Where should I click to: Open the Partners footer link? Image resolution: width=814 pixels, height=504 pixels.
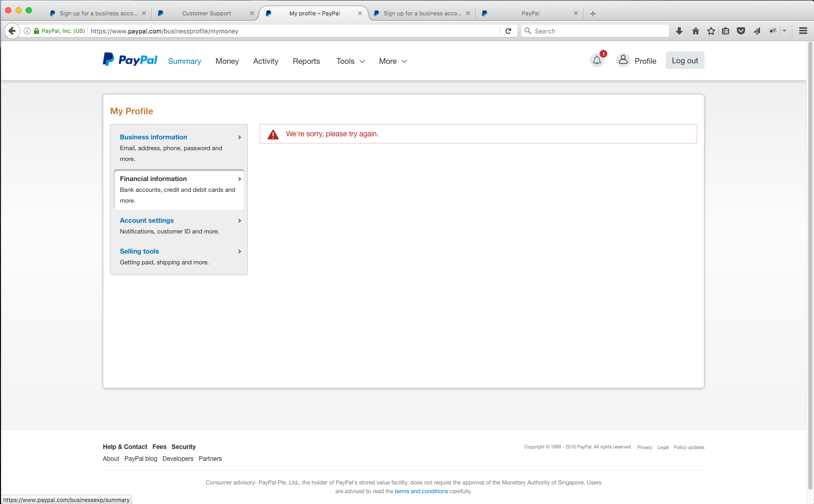pos(210,459)
